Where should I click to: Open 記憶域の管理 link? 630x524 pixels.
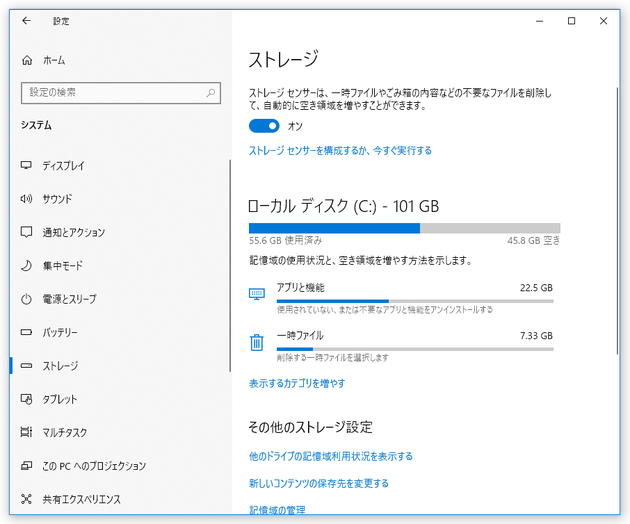(x=277, y=510)
